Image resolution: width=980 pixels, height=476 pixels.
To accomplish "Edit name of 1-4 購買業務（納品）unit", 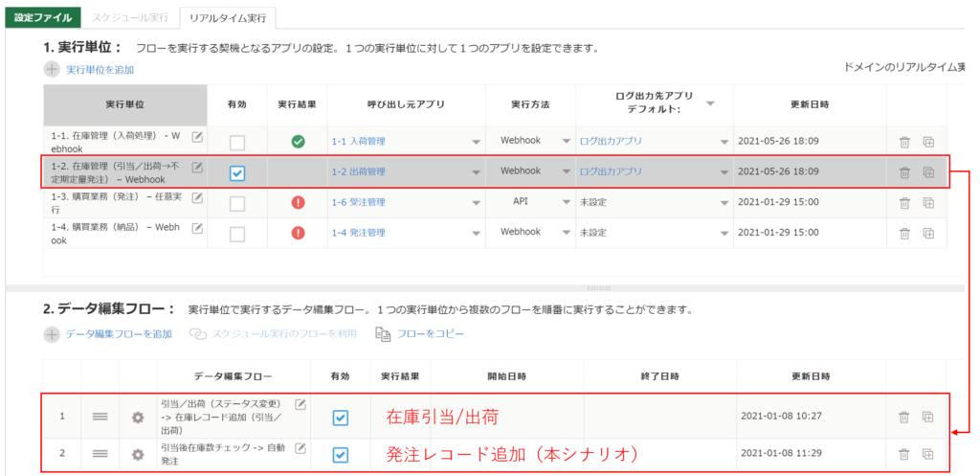I will click(197, 228).
